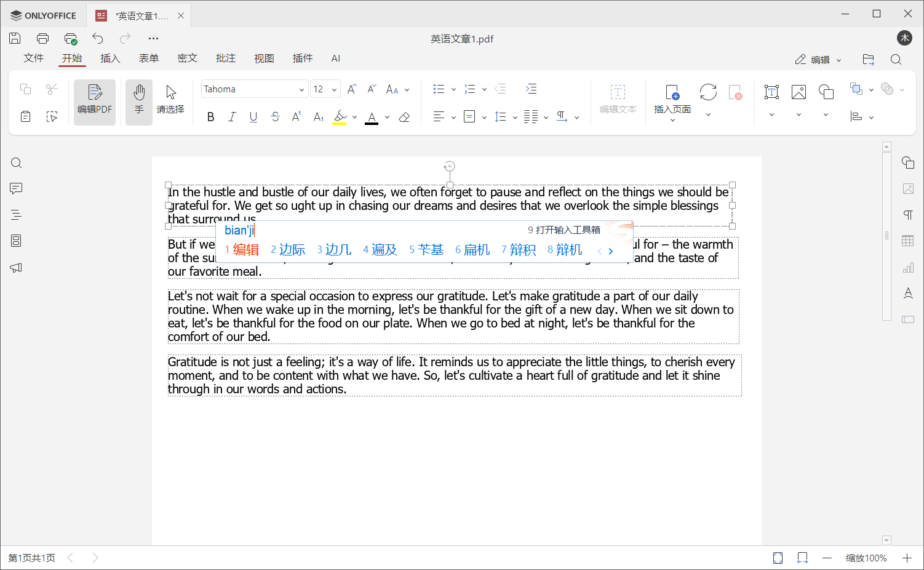Screen dimensions: 924x570
Task: Insert an image from the toolbar
Action: tap(799, 91)
